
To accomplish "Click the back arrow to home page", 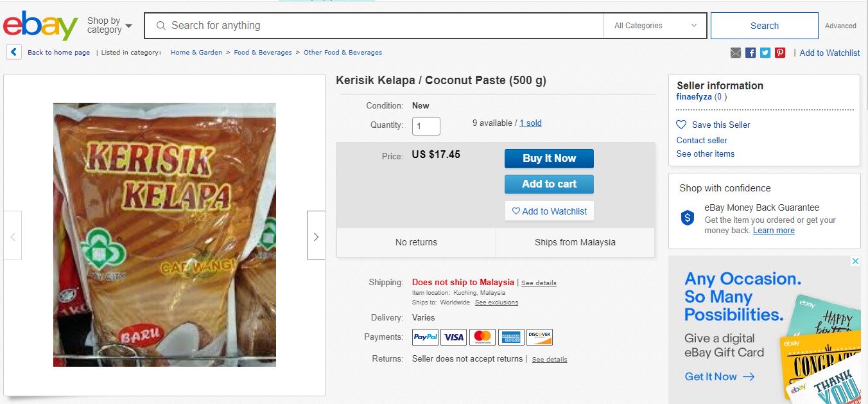I will 14,52.
